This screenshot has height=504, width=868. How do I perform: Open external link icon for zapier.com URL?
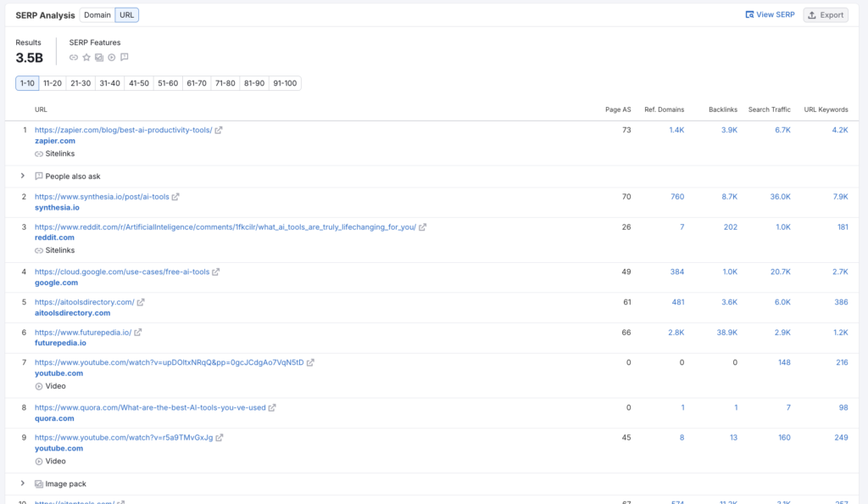coord(219,130)
